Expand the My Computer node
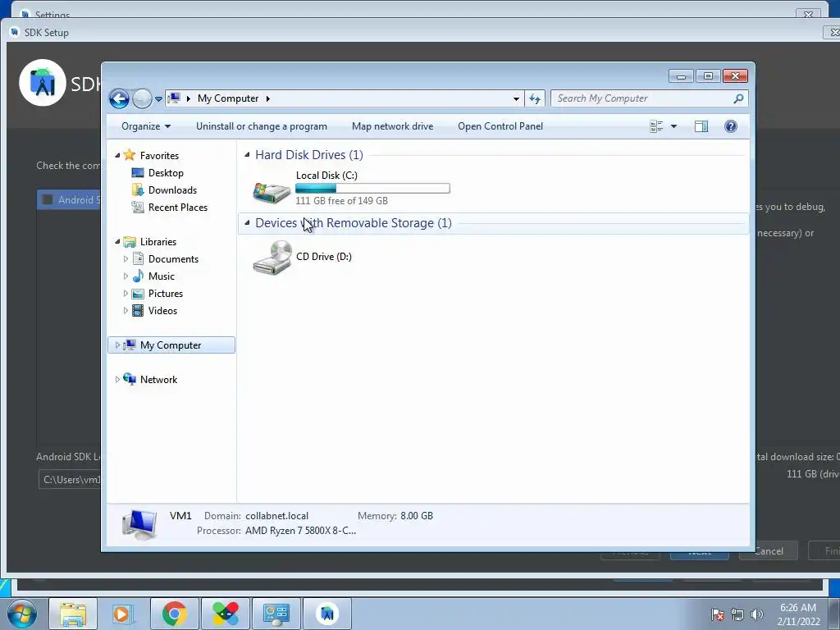840x630 pixels. click(x=117, y=345)
